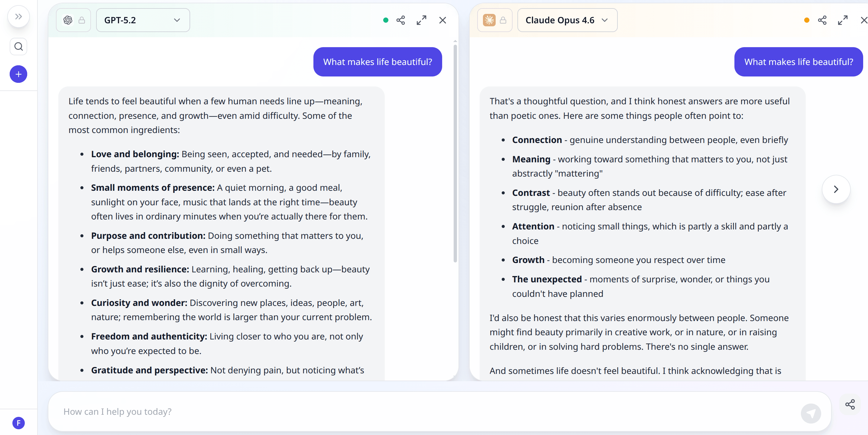Open the search icon in sidebar
868x435 pixels.
click(18, 47)
